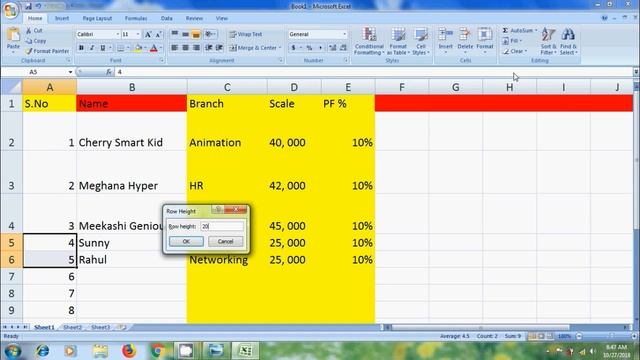Switch to the Page Layout tab
This screenshot has height=360, width=640.
coord(97,18)
